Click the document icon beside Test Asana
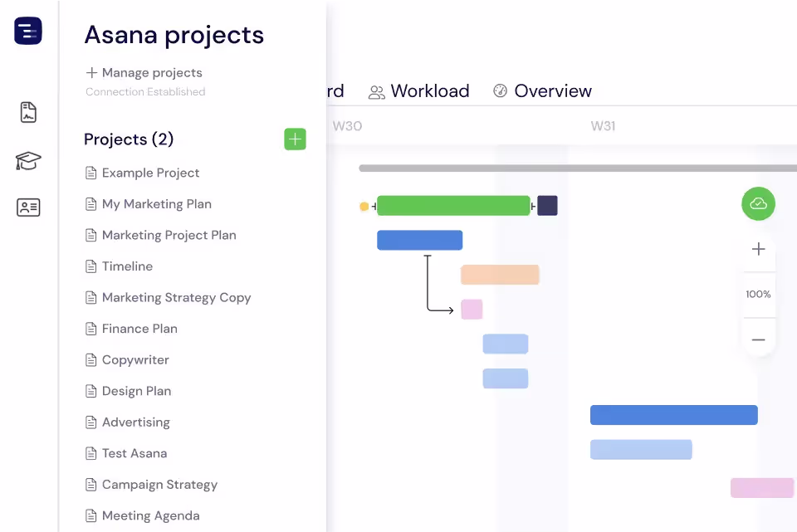 tap(91, 453)
